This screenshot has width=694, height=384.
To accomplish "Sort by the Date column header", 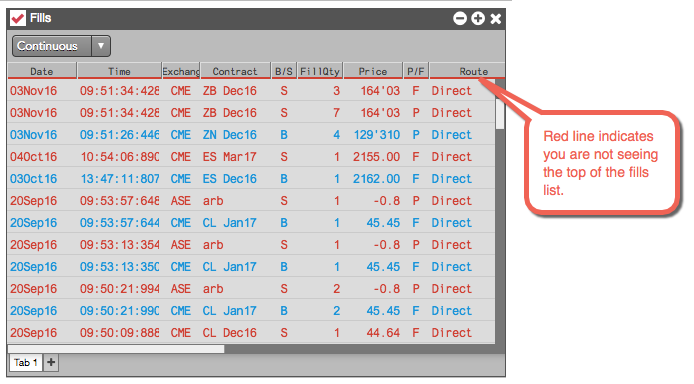I will 42,71.
